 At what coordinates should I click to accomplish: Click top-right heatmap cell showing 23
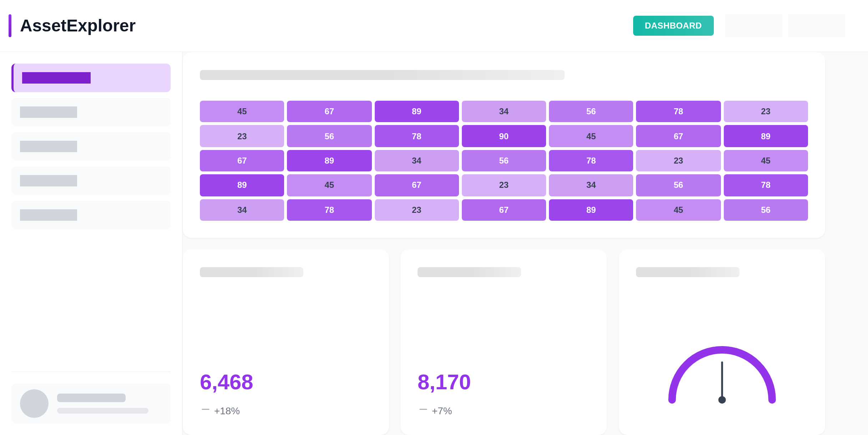(766, 111)
